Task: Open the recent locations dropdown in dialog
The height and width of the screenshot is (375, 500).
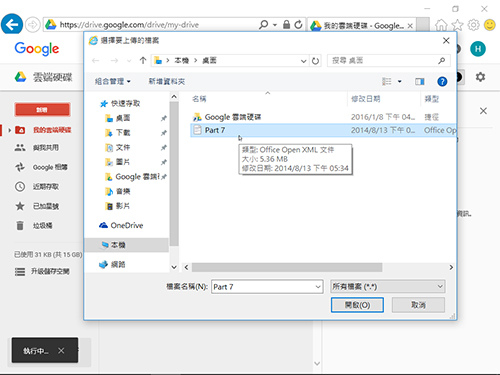Action: [129, 61]
